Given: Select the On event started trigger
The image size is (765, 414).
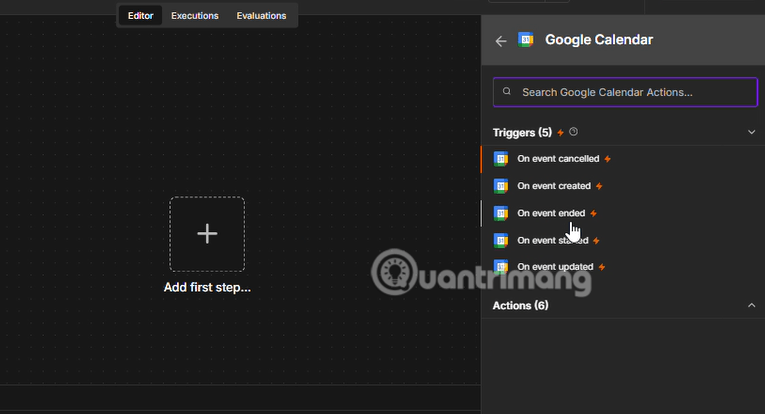Looking at the screenshot, I should tap(623, 240).
